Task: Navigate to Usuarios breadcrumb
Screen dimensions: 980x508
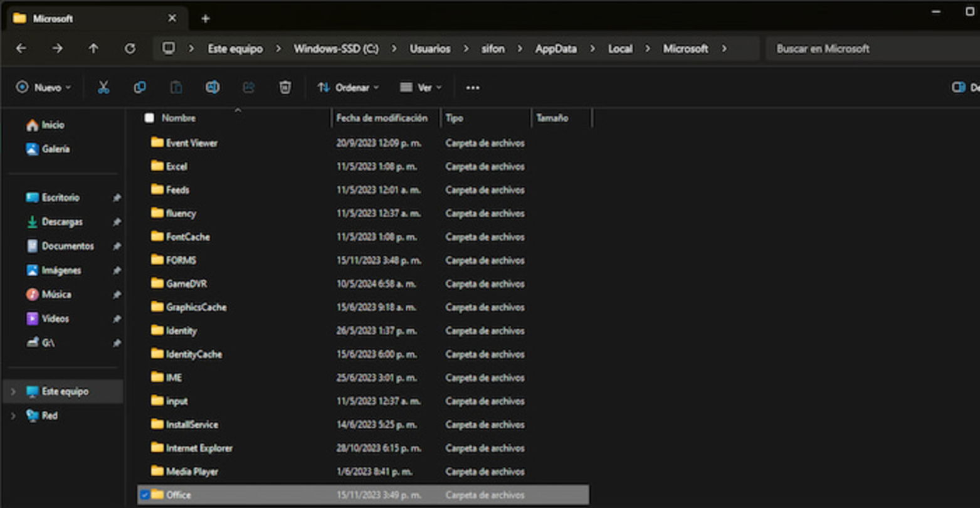Action: tap(430, 48)
